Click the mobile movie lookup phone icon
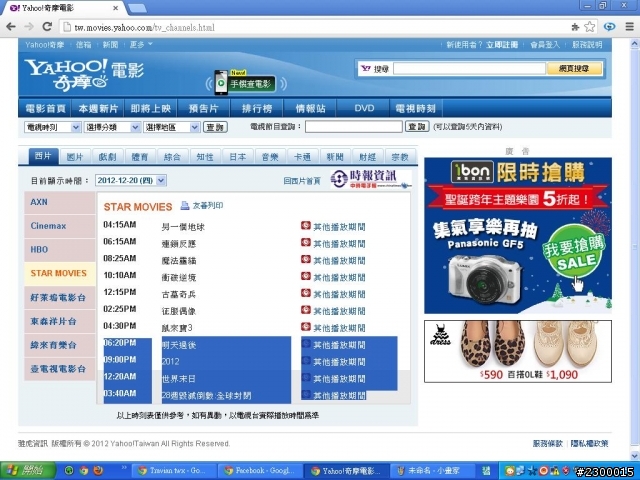 (x=221, y=83)
